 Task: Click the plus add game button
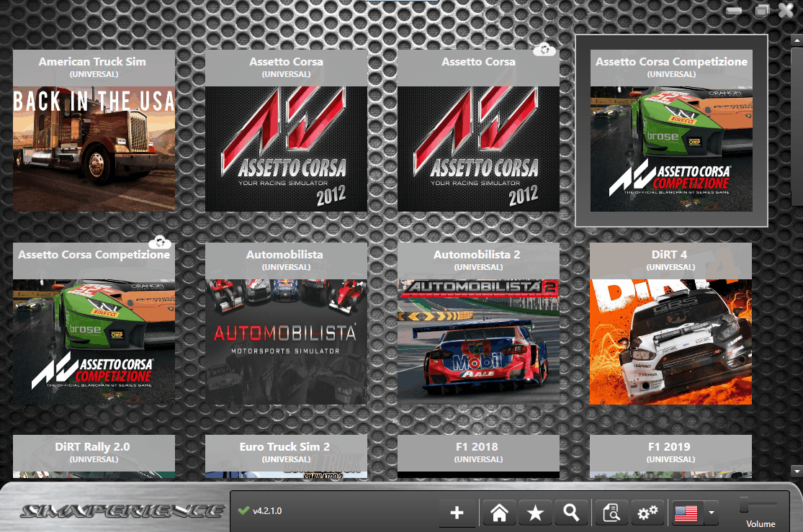(457, 513)
